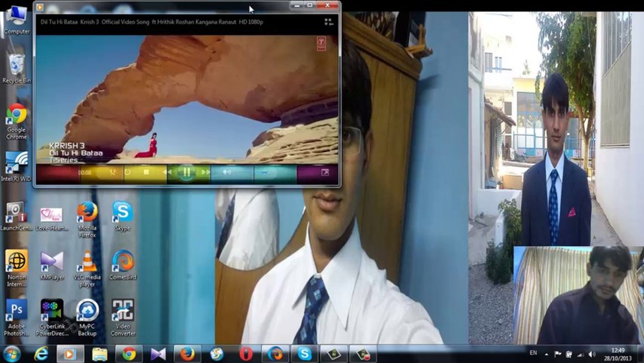
Task: Select MyPC Backup desktop shortcut
Action: (87, 318)
